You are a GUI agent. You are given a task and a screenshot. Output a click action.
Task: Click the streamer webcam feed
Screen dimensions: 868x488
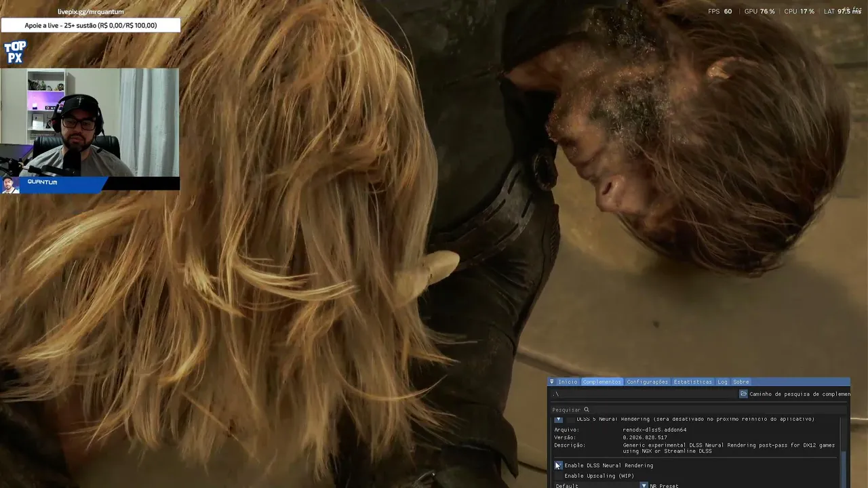tap(90, 123)
